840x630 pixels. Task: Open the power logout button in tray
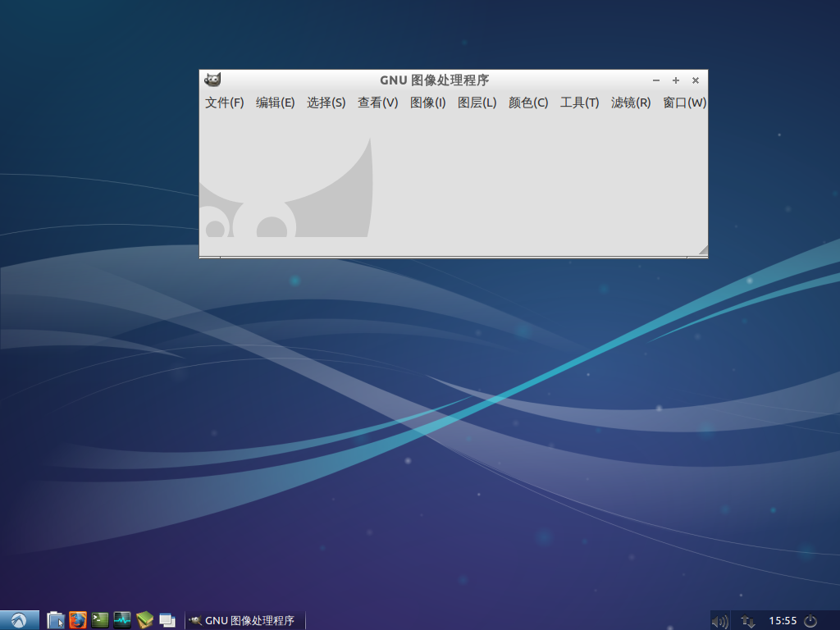(810, 621)
